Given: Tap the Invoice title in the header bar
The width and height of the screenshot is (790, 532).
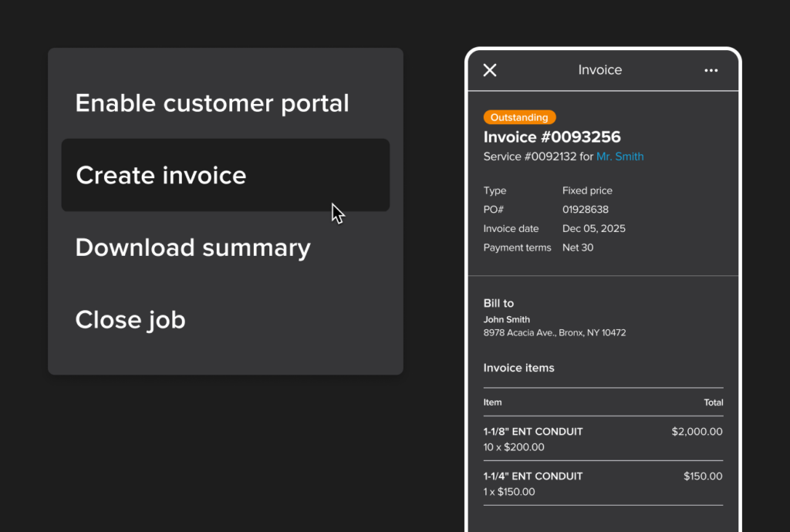Looking at the screenshot, I should 599,69.
